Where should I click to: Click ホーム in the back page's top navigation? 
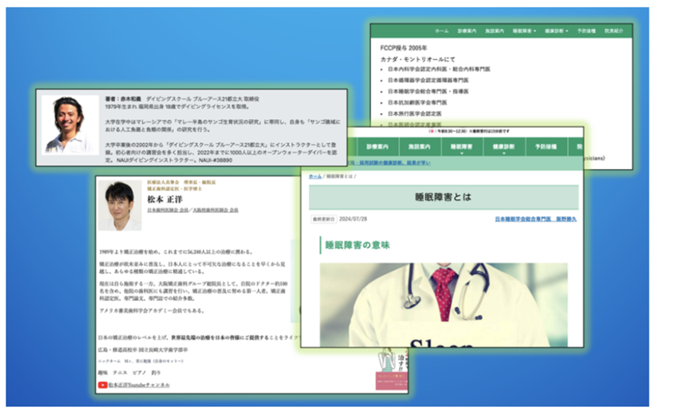[x=442, y=31]
